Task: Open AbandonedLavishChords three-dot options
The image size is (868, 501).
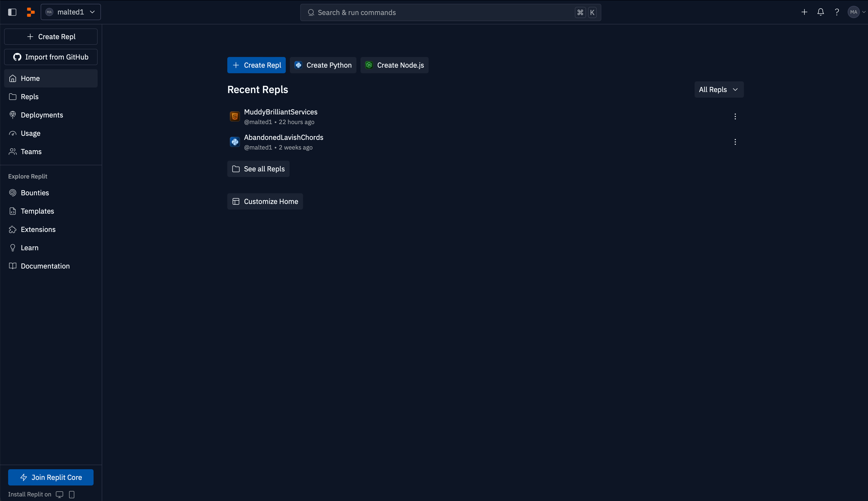Action: point(735,142)
